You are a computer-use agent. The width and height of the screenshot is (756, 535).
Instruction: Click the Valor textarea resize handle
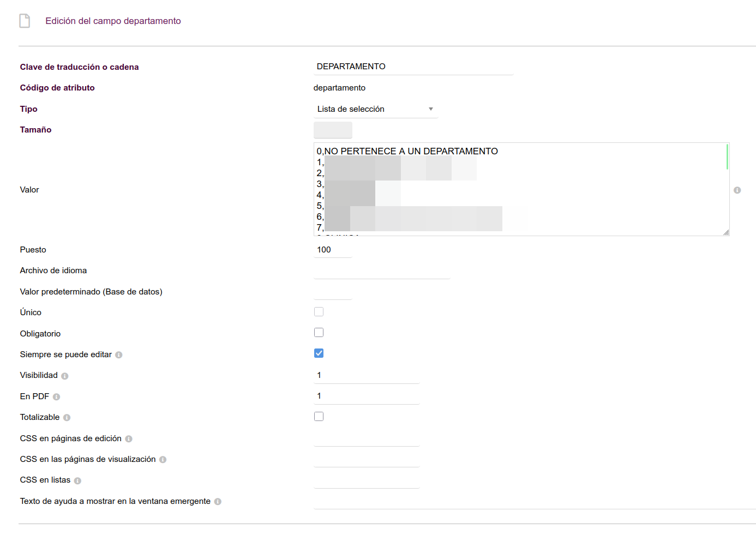point(725,232)
